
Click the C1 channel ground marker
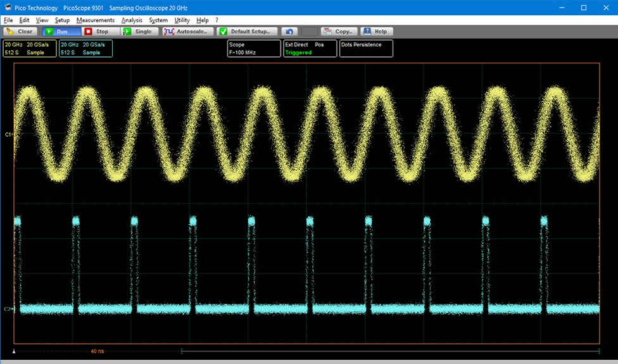(x=9, y=135)
